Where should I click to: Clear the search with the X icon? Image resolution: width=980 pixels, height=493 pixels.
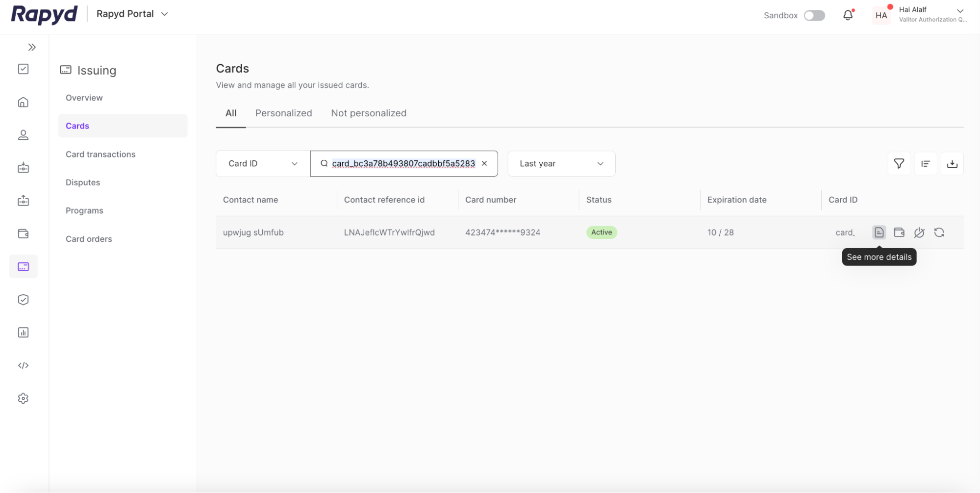tap(484, 163)
